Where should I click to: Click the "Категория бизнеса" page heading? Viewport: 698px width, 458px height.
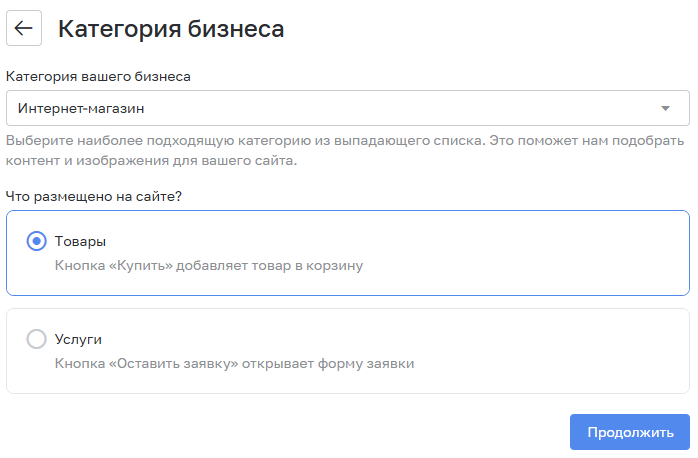(171, 29)
